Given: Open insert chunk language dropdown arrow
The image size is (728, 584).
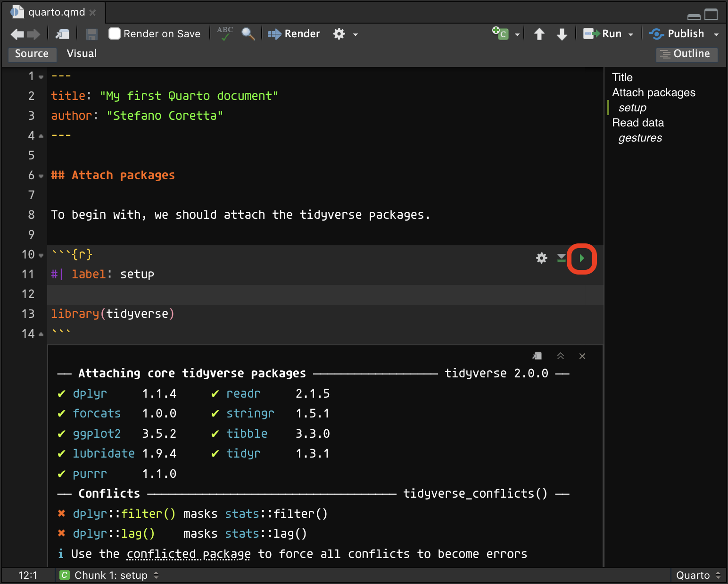Looking at the screenshot, I should (x=517, y=34).
